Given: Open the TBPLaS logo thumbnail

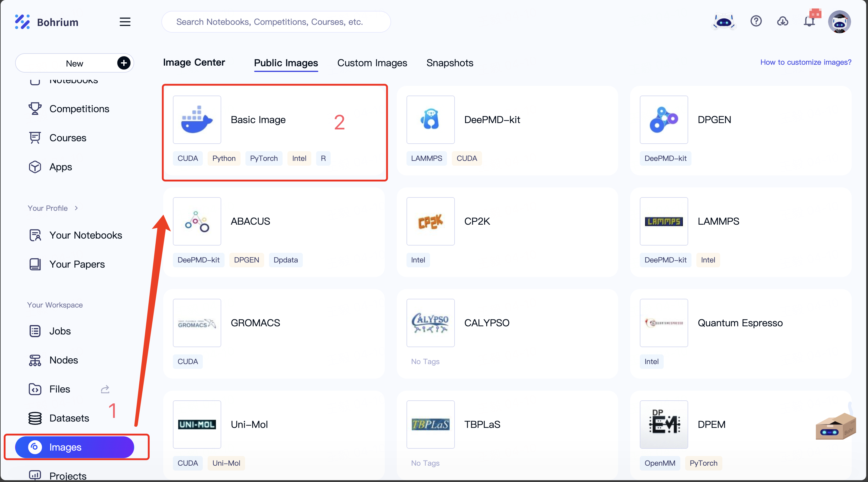Looking at the screenshot, I should [430, 424].
